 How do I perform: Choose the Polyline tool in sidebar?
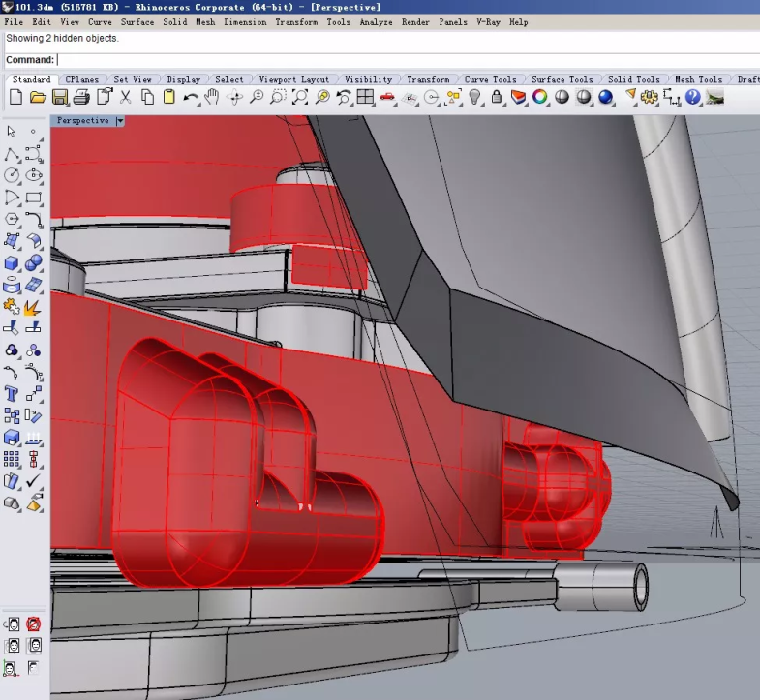pos(12,154)
